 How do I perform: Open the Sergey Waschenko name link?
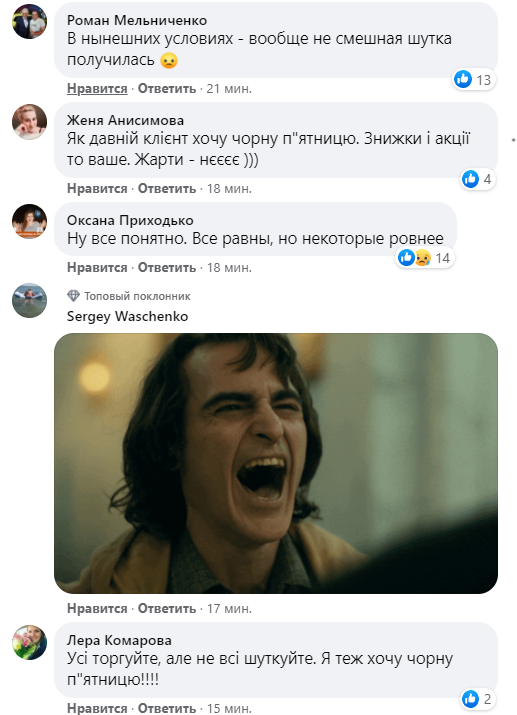point(127,316)
